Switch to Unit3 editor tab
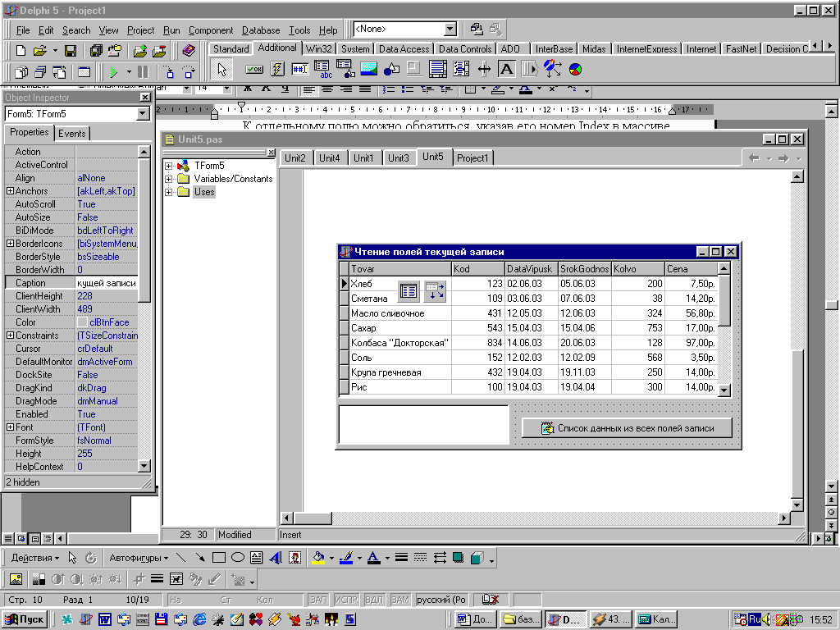Viewport: 840px width, 630px height. coord(398,158)
